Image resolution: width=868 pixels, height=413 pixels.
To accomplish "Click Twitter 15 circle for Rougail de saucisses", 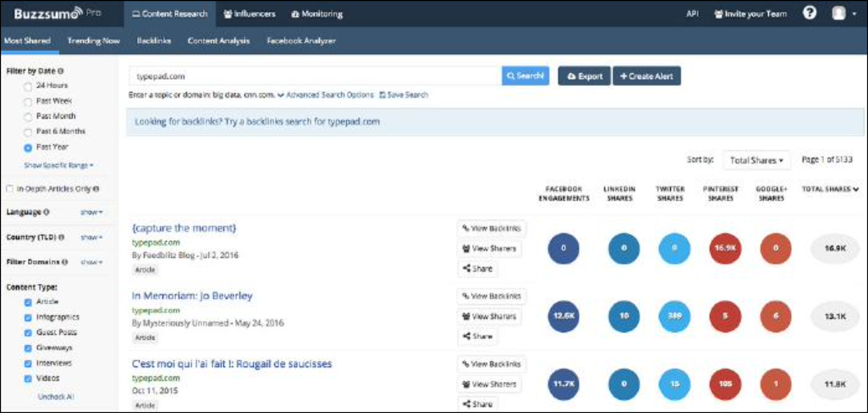I will [x=674, y=384].
